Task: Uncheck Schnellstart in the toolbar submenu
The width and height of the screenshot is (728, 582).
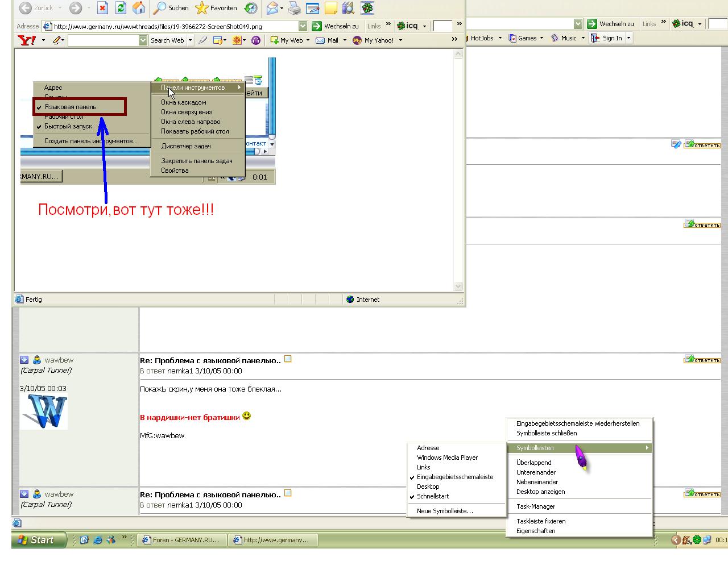Action: [x=432, y=496]
